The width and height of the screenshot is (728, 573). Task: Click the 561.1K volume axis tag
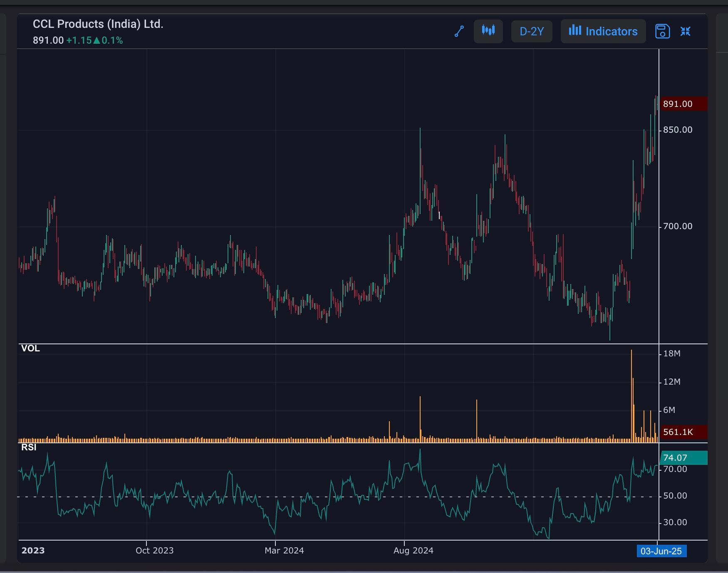(x=683, y=432)
